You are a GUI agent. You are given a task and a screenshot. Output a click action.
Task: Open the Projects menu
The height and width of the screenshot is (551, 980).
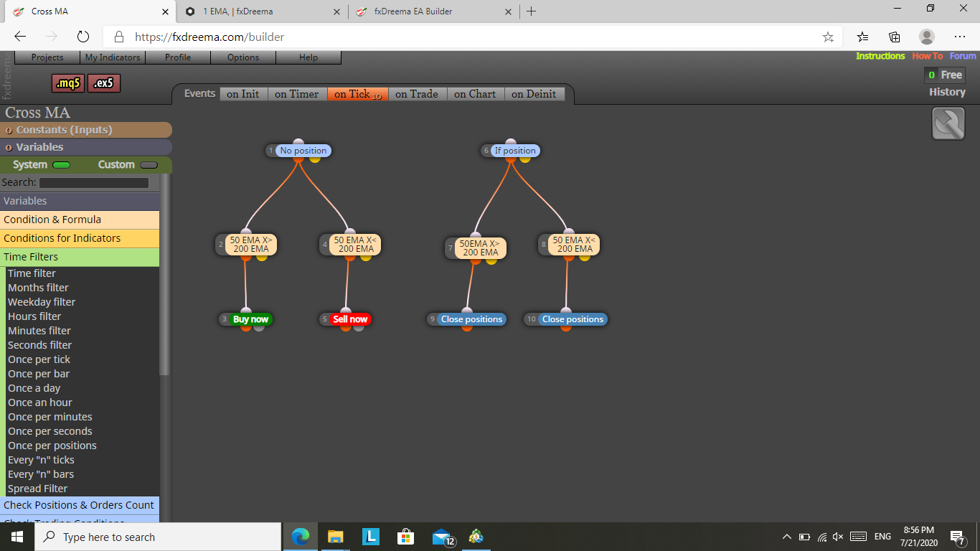47,57
